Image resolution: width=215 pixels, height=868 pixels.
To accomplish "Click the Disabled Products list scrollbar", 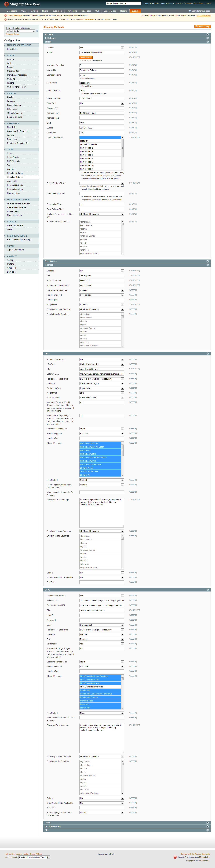I will (x=123, y=154).
